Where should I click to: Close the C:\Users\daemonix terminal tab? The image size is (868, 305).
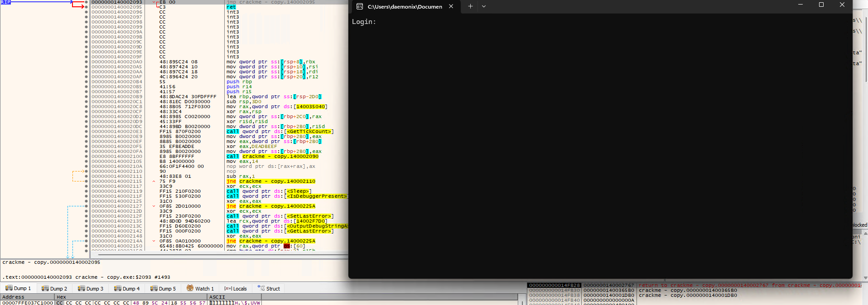pyautogui.click(x=451, y=6)
